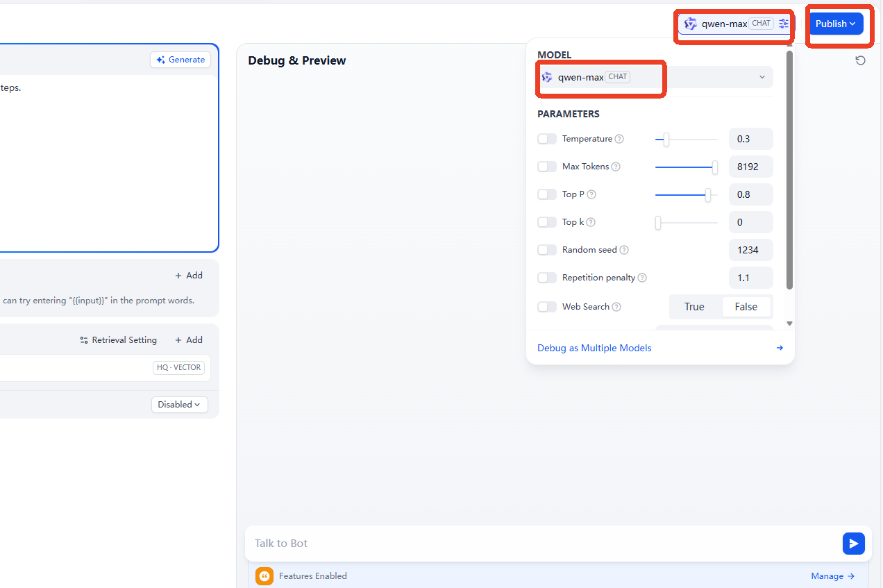883x588 pixels.
Task: Click the Random seed help icon
Action: 624,250
